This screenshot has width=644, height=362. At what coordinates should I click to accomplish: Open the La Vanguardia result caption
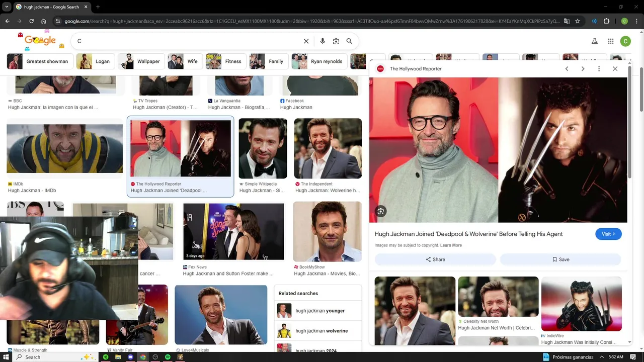pos(239,107)
